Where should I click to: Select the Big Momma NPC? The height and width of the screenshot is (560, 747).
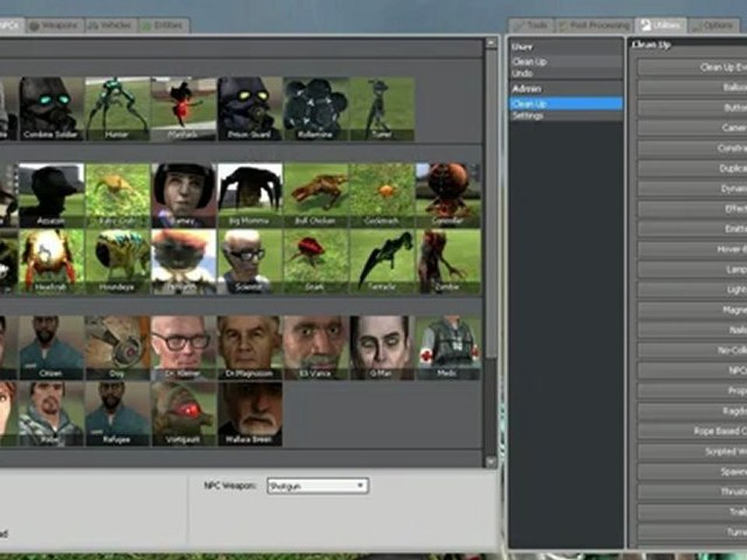pyautogui.click(x=250, y=195)
